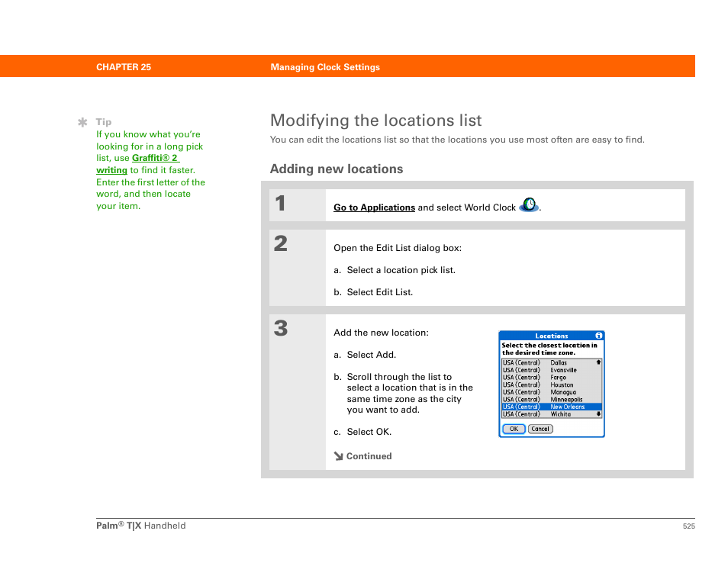Click the 'Palm T|X Handheld' footer text
Screen dimensions: 728x563
point(140,526)
